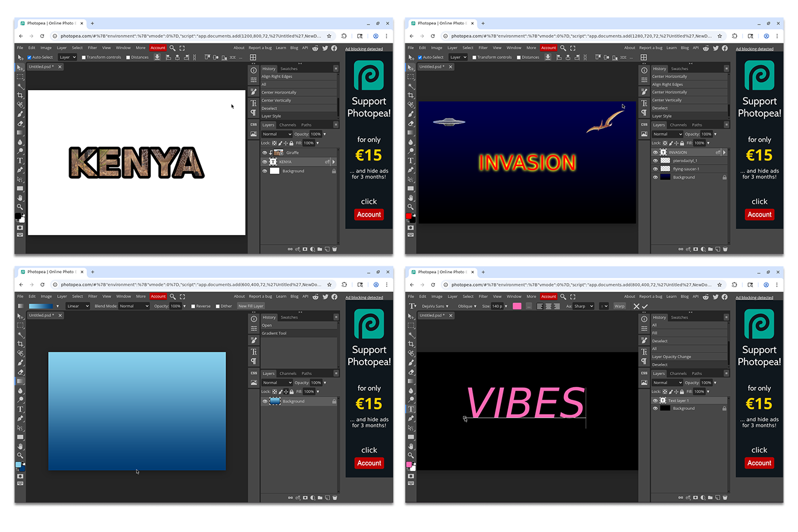Click the Hand tool in the gradient window
The height and width of the screenshot is (532, 798).
20,446
